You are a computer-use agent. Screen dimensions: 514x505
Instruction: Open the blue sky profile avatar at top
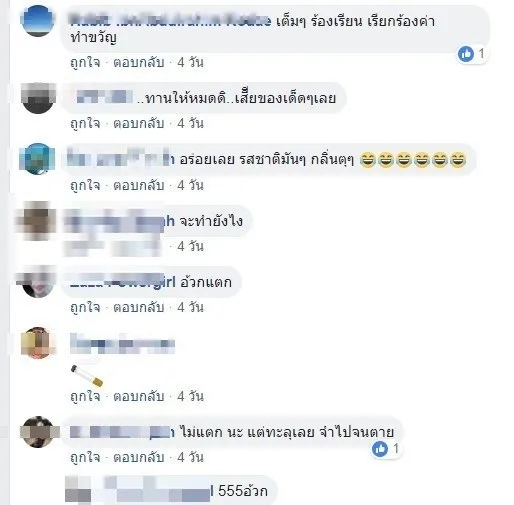coord(37,20)
